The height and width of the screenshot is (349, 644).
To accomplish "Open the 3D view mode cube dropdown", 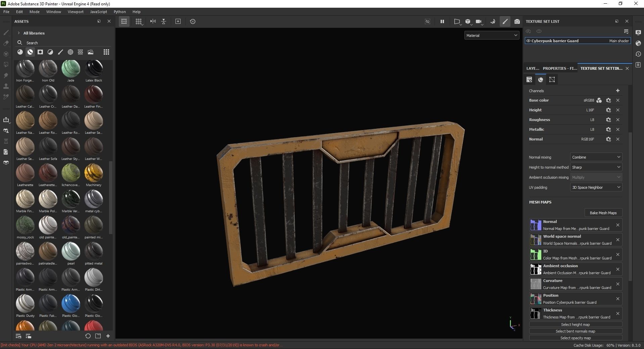I will pos(468,21).
